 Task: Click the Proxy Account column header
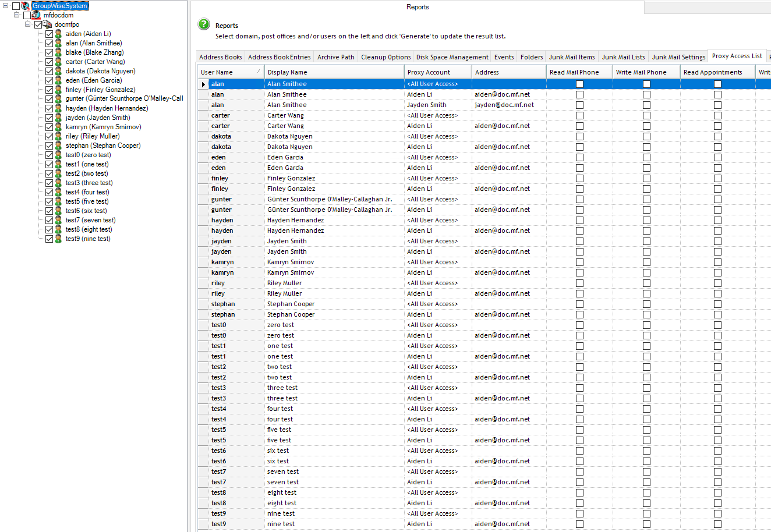(438, 72)
